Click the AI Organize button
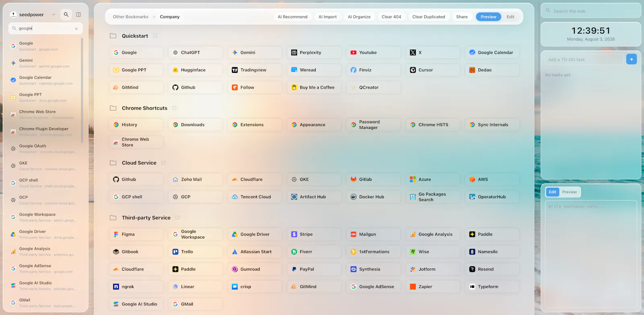Viewport: 644px width, 315px height. tap(359, 17)
